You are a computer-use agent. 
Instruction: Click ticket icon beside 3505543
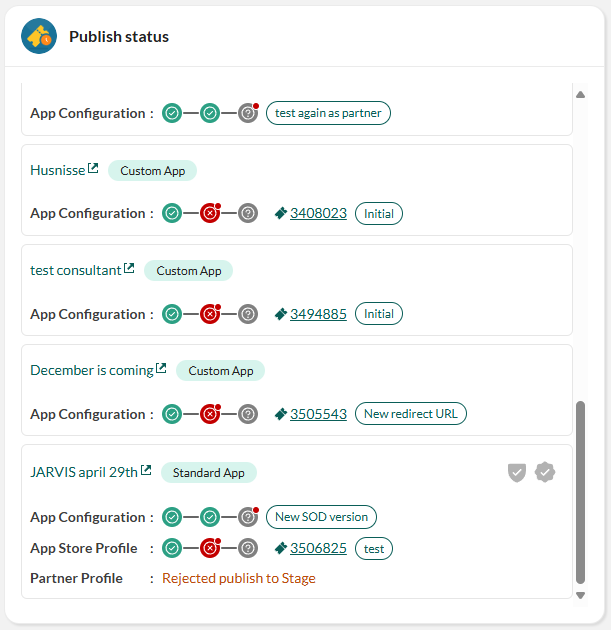pos(280,414)
